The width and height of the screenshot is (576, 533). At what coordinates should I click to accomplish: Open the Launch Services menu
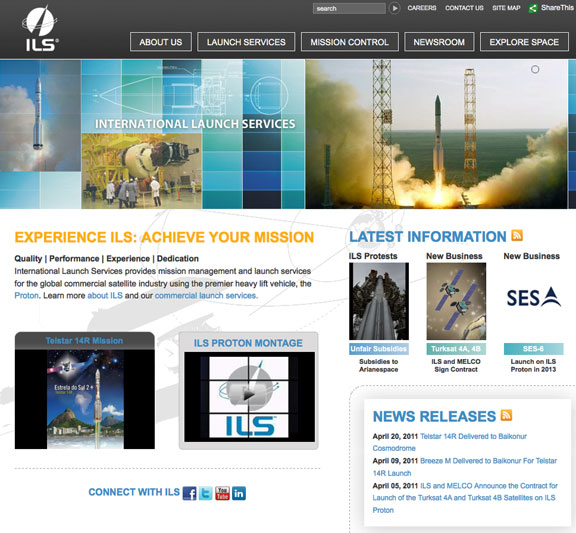(x=246, y=42)
